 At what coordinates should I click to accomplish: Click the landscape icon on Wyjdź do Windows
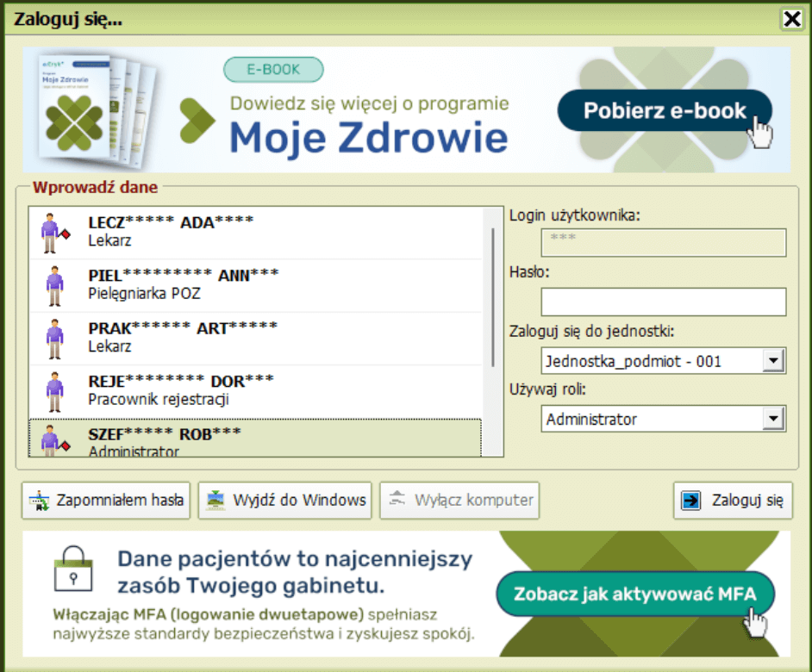click(x=215, y=500)
